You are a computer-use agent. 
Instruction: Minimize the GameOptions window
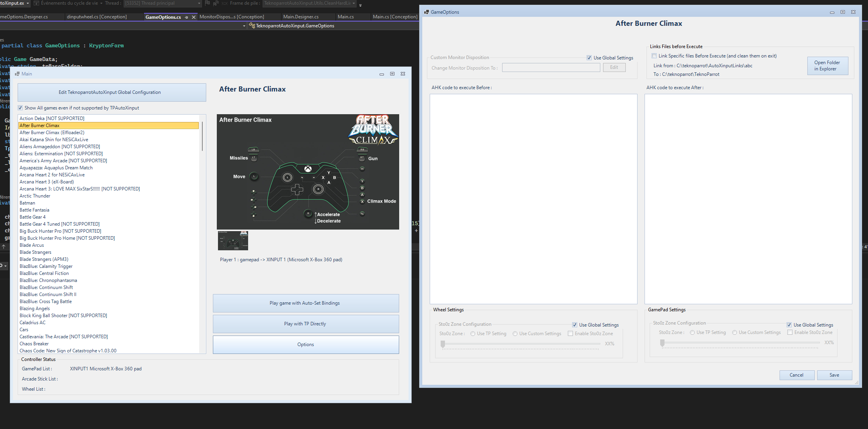pyautogui.click(x=832, y=12)
